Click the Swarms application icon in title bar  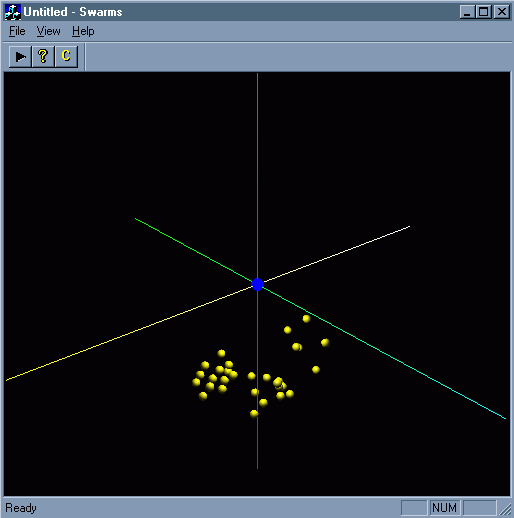(x=13, y=12)
